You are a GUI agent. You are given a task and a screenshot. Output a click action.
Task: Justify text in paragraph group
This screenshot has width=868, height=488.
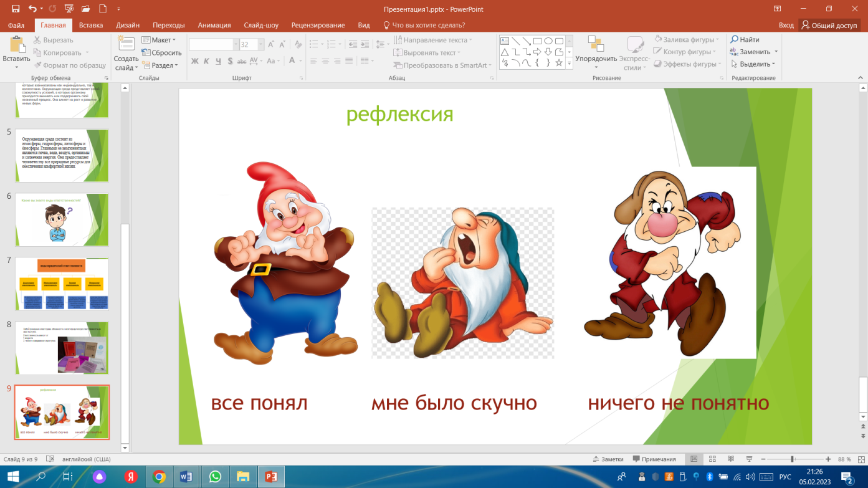tap(349, 61)
